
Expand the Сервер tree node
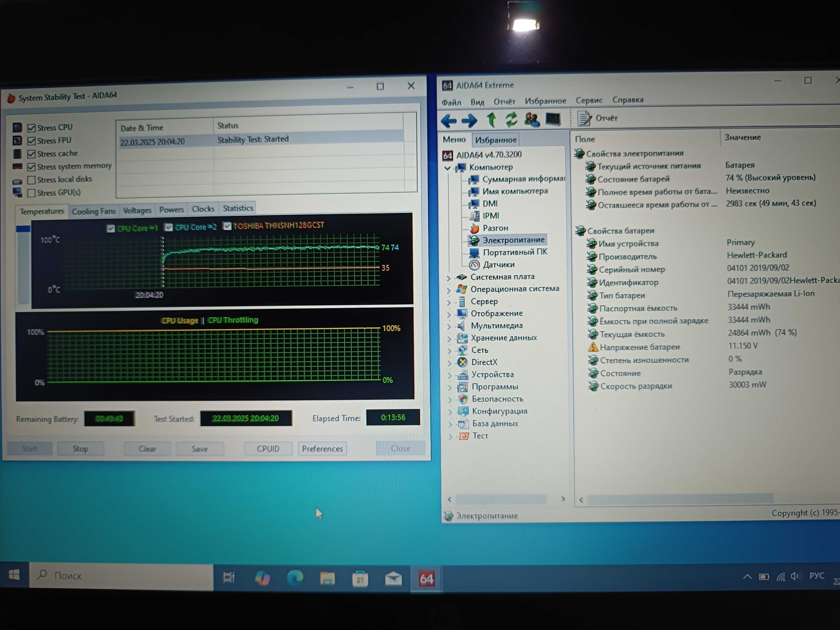449,302
